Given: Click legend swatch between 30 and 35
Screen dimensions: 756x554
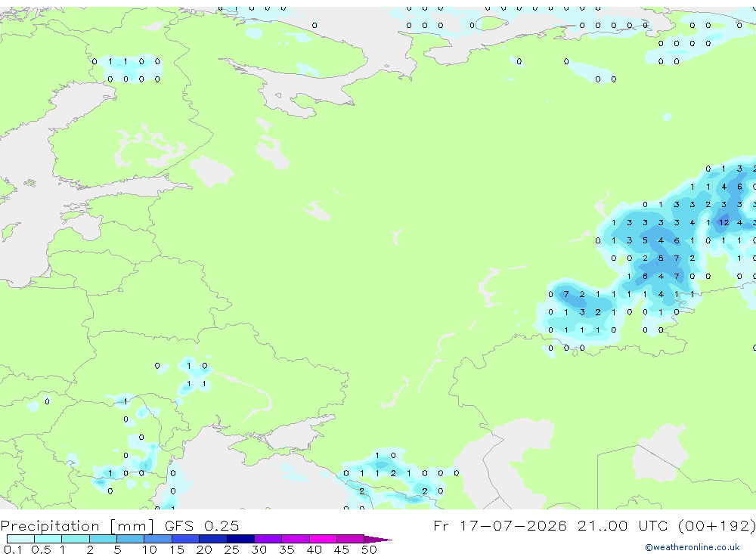Looking at the screenshot, I should [268, 539].
